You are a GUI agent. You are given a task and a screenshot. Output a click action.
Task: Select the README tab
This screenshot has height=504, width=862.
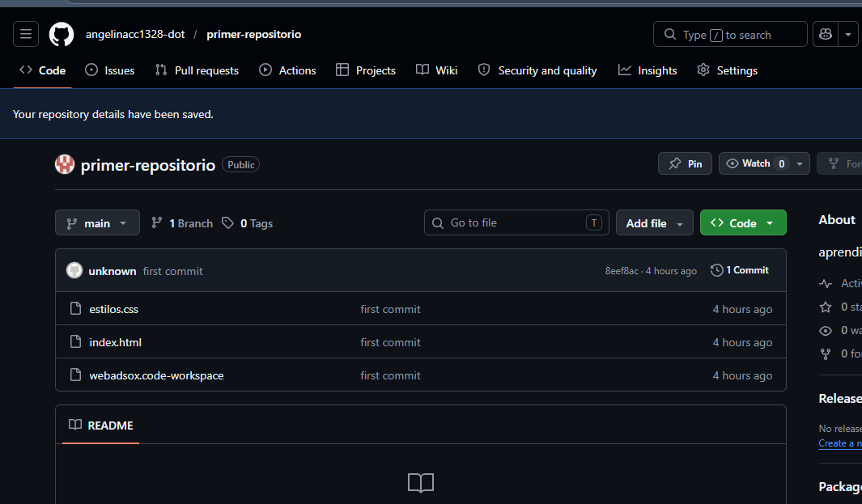(100, 425)
